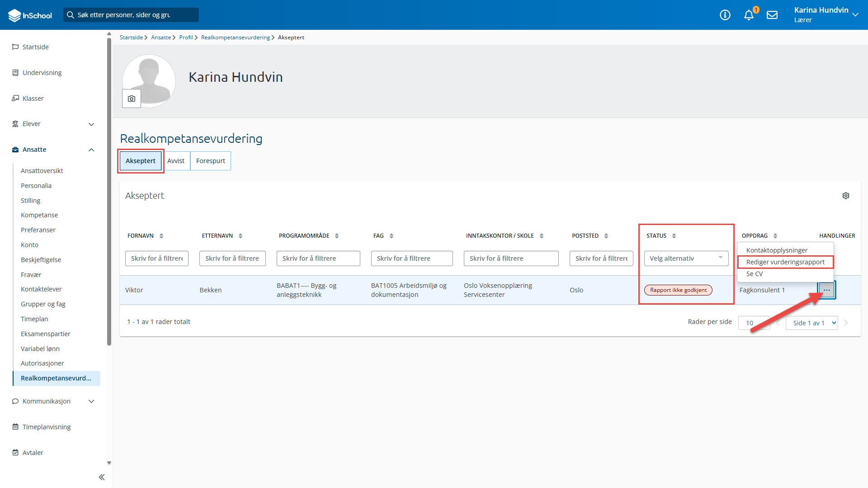
Task: Click the sidebar scroll up arrow
Action: pos(109,34)
